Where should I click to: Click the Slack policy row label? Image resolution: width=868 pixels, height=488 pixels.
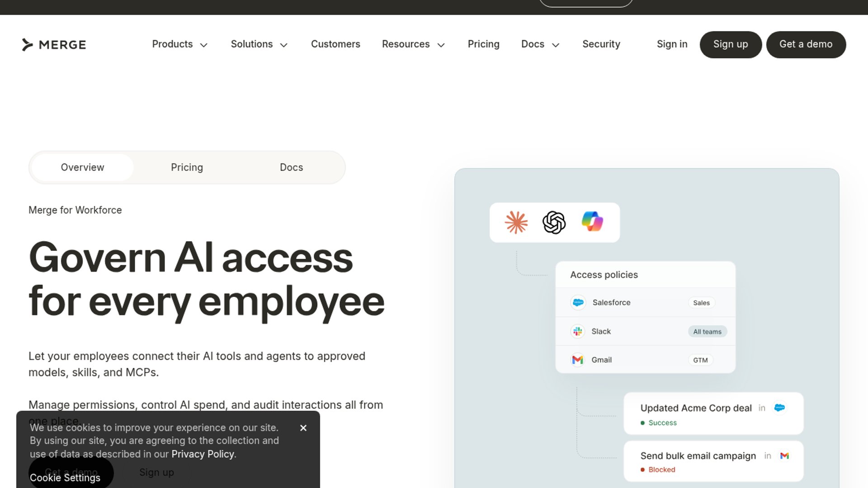coord(601,332)
